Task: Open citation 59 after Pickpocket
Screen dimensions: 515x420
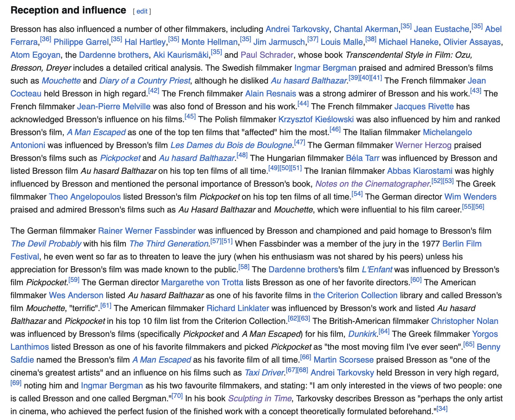Action: (74, 279)
